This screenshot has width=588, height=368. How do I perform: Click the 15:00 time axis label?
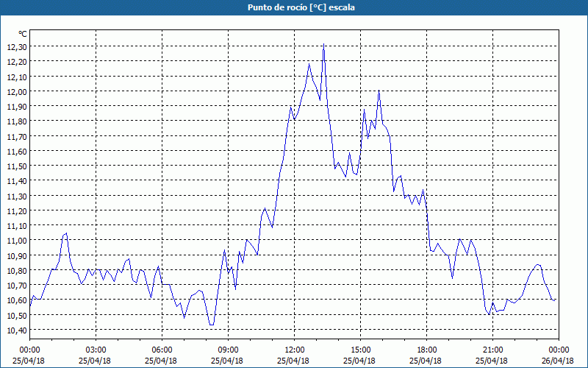pyautogui.click(x=360, y=350)
